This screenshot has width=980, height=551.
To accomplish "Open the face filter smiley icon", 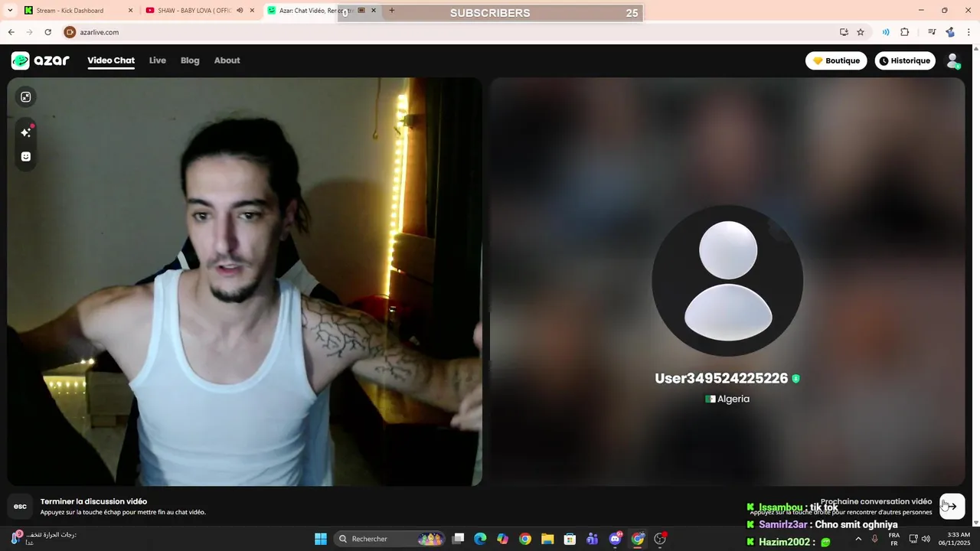I will click(26, 156).
